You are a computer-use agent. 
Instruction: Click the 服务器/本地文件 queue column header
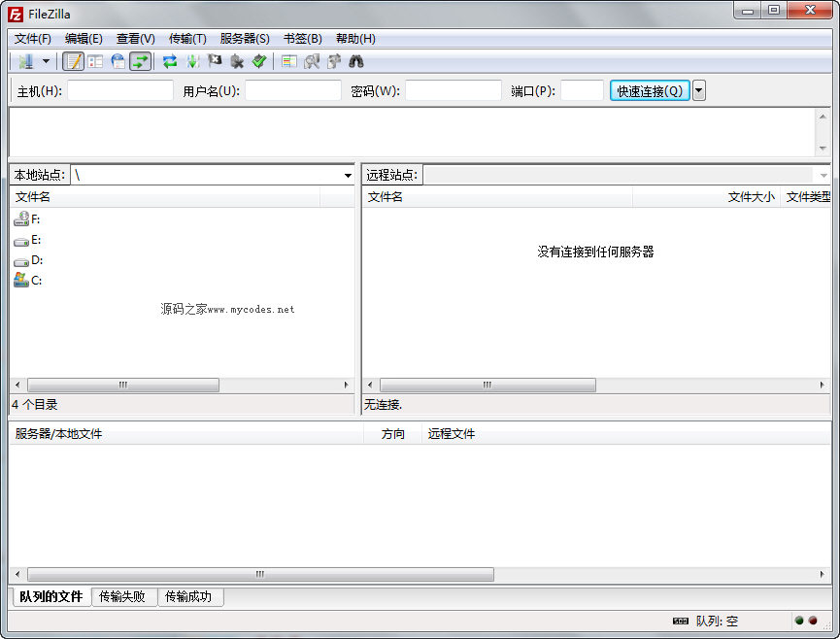click(x=186, y=434)
